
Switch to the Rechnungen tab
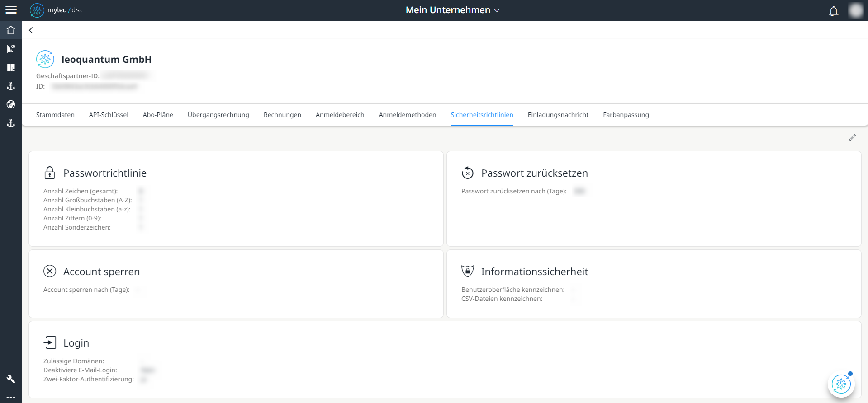tap(282, 115)
